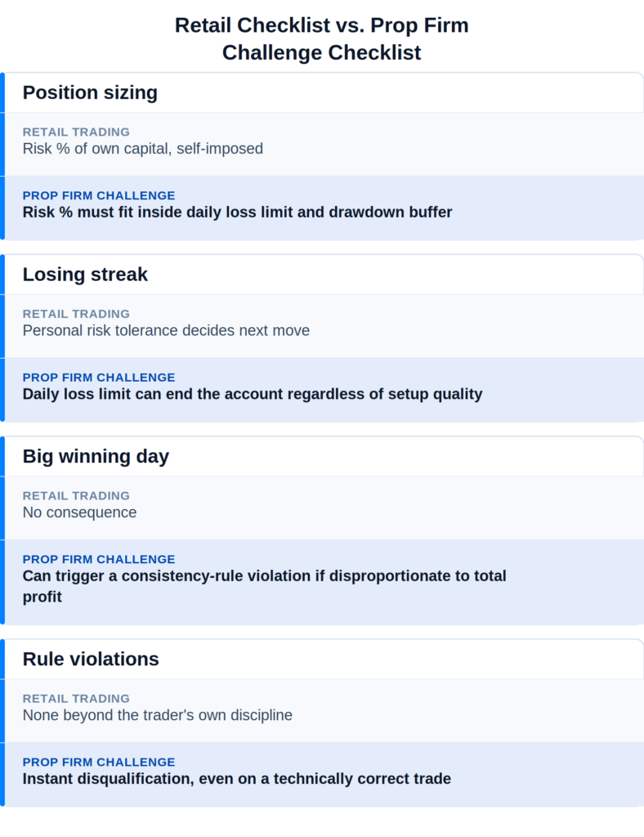This screenshot has width=644, height=837.
Task: Click 'RETAIL TRADING' label under Position sizing
Action: pos(76,132)
